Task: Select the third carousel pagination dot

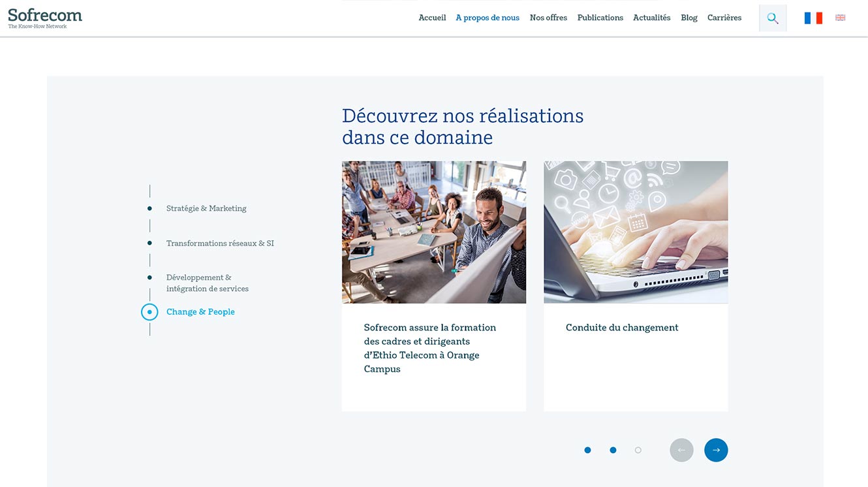Action: click(638, 450)
